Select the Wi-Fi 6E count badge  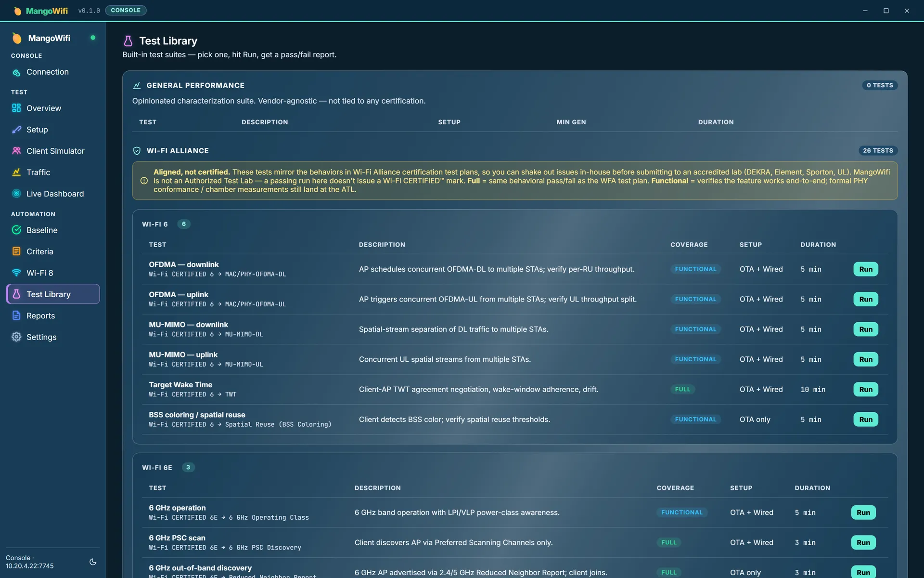tap(188, 467)
